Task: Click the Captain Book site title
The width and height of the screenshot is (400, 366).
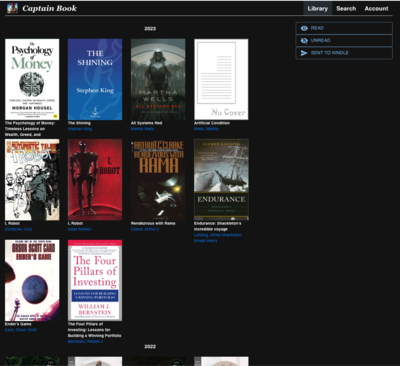Action: coord(49,8)
